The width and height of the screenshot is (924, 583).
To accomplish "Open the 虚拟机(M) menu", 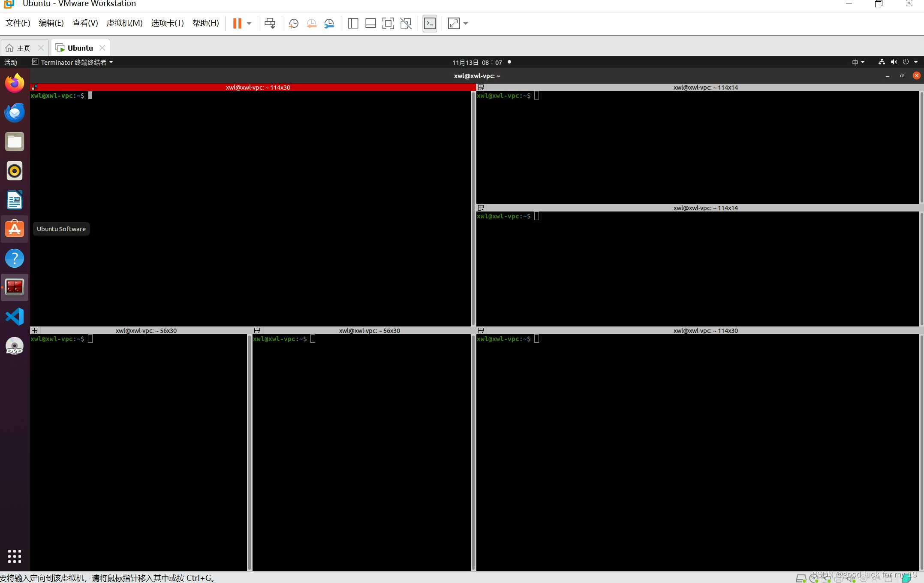I will point(124,23).
